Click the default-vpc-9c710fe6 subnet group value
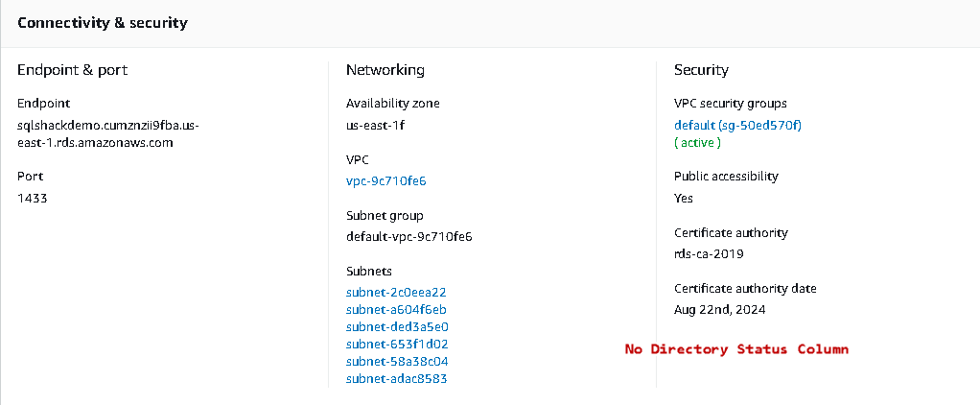980x405 pixels. coord(408,236)
